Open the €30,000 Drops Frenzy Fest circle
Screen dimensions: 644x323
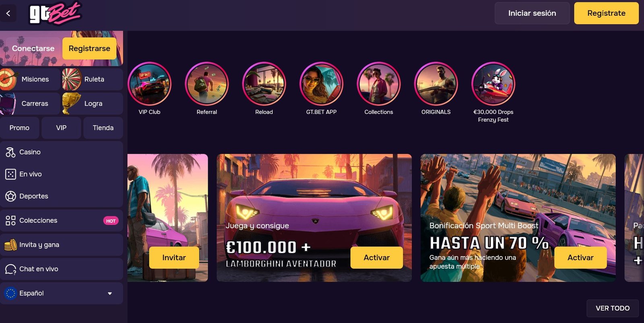pos(493,84)
